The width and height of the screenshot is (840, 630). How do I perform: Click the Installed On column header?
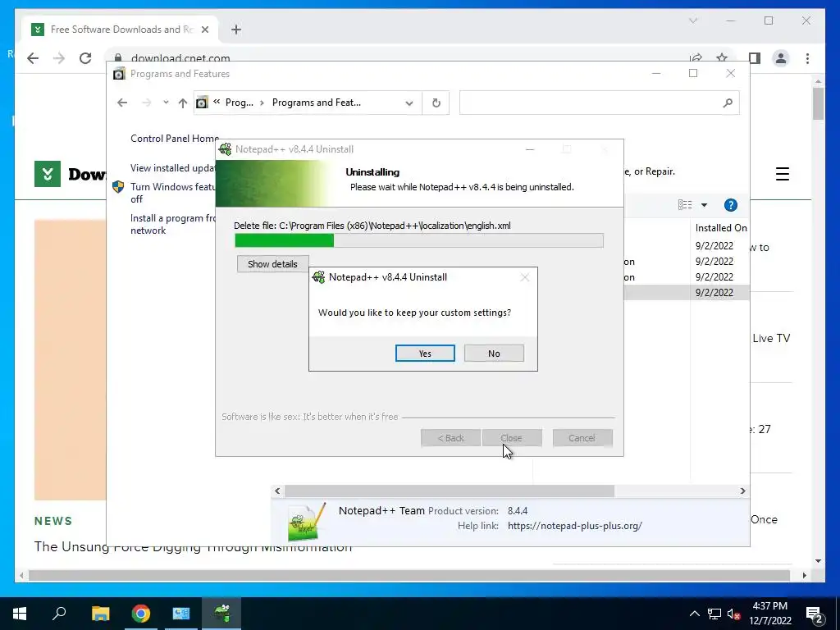pos(719,228)
